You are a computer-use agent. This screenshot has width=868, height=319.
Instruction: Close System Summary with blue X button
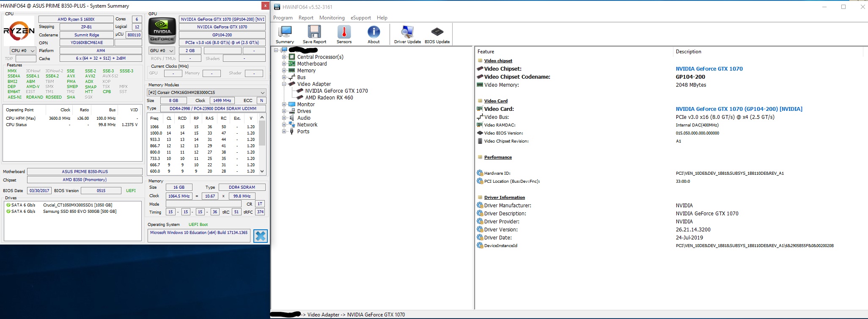pyautogui.click(x=261, y=236)
